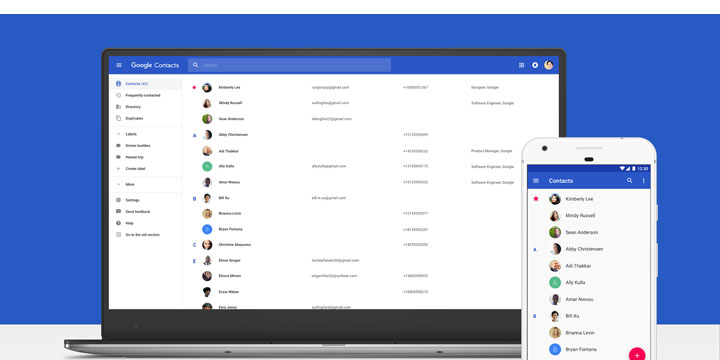Click Bryan Fontana's blue letter avatar on laptop
The height and width of the screenshot is (360, 720).
click(x=207, y=229)
